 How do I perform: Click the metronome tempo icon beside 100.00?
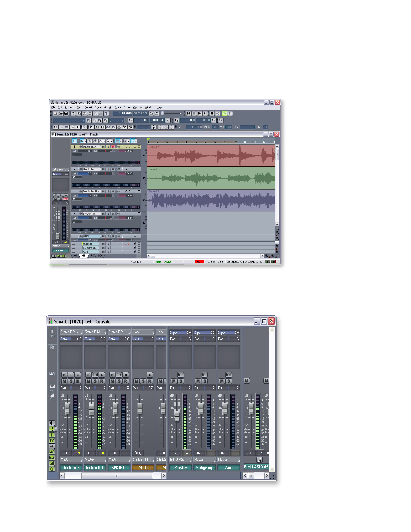(x=154, y=127)
